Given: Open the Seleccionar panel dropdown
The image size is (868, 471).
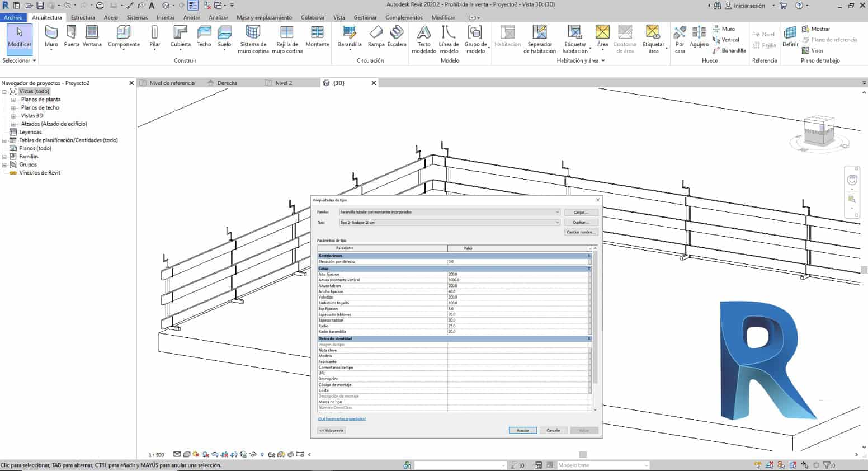Looking at the screenshot, I should click(x=19, y=60).
